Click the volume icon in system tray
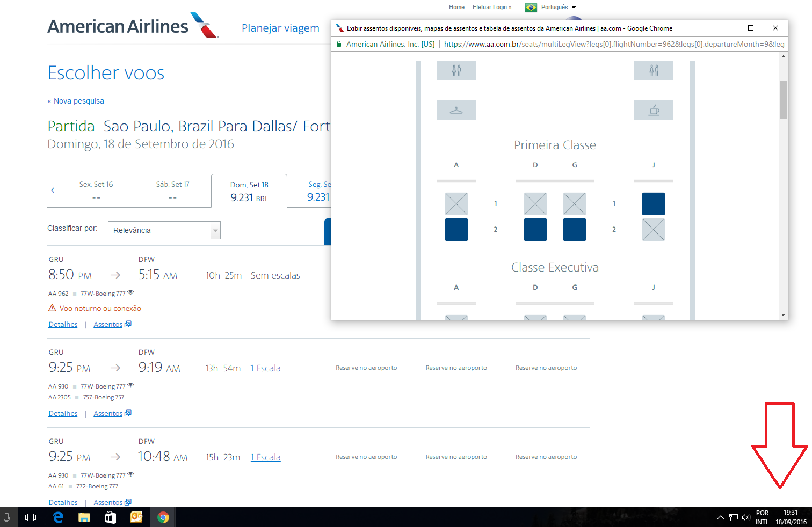Viewport: 812px width, 527px height. (x=745, y=517)
